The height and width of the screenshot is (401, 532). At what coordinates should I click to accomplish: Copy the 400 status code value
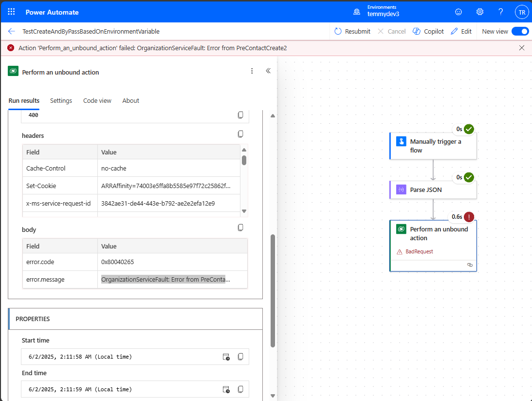(240, 115)
